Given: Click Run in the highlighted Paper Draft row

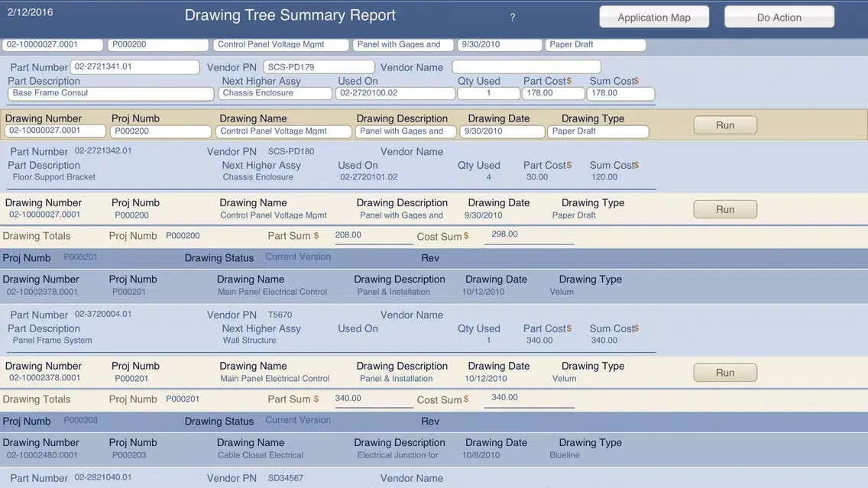Looking at the screenshot, I should point(724,125).
